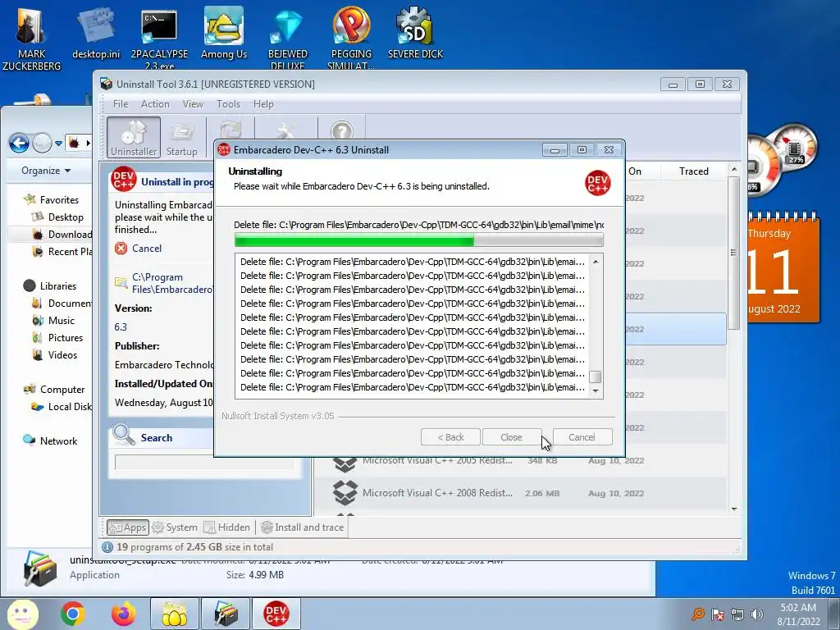Switch to Hidden tab at bottom

pyautogui.click(x=227, y=527)
